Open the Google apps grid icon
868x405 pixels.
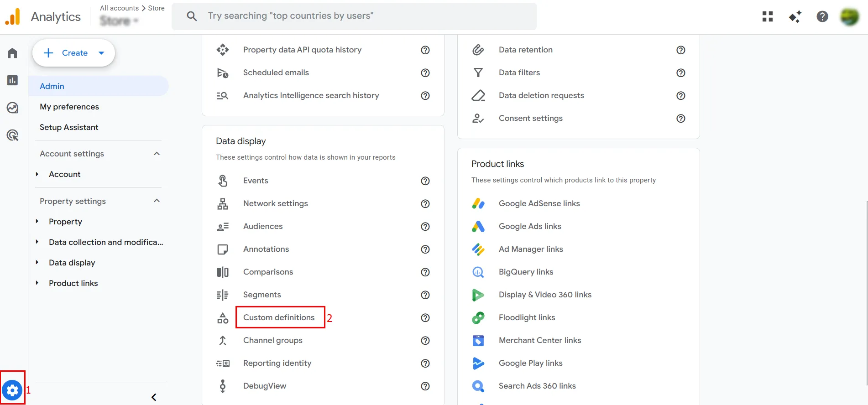tap(768, 17)
